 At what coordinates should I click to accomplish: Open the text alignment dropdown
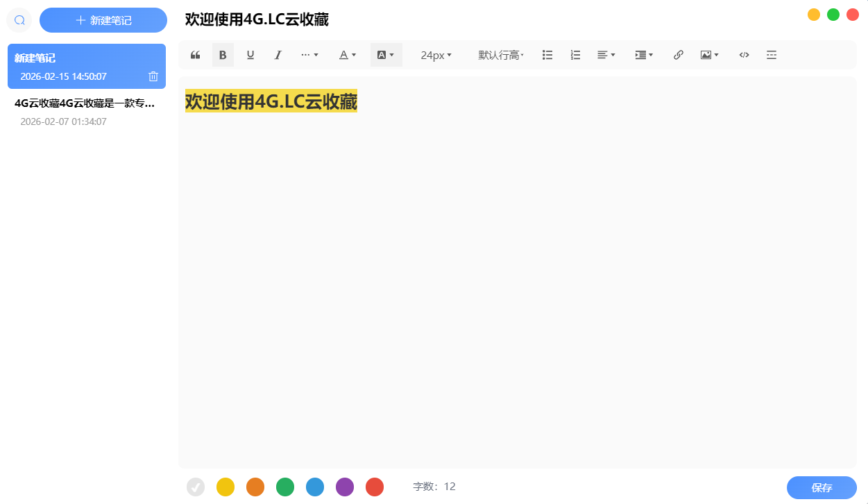(606, 55)
